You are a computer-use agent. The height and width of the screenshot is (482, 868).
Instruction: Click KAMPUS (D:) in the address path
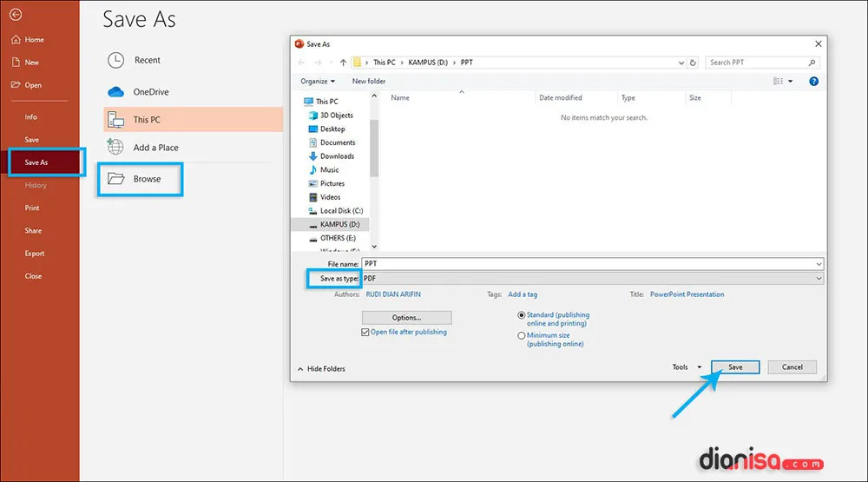click(428, 63)
